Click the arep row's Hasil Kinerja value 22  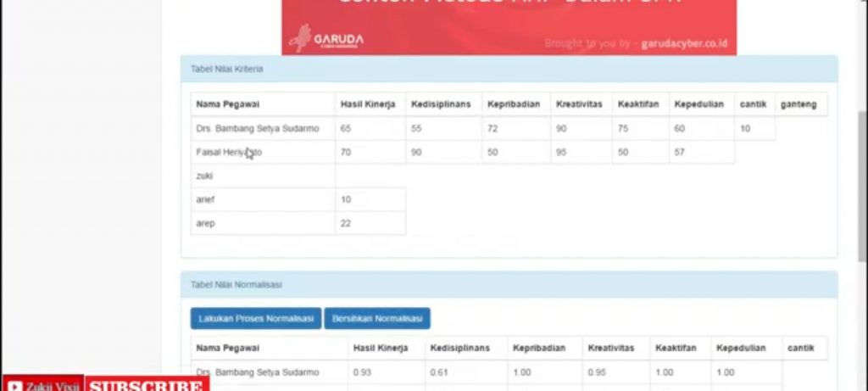(346, 223)
